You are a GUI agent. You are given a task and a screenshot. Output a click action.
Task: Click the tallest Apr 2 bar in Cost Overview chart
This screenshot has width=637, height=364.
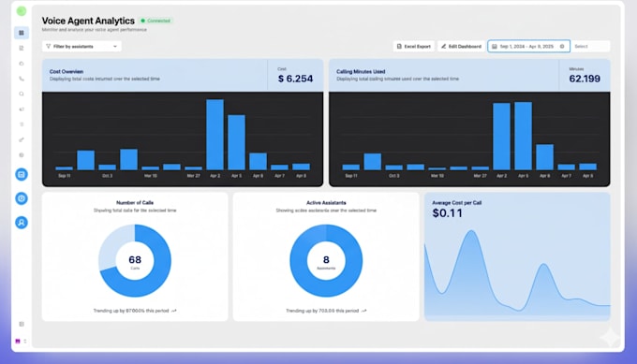pyautogui.click(x=215, y=135)
